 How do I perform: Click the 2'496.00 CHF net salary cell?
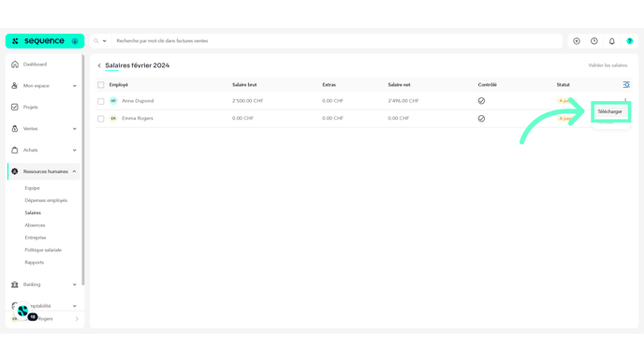(403, 101)
